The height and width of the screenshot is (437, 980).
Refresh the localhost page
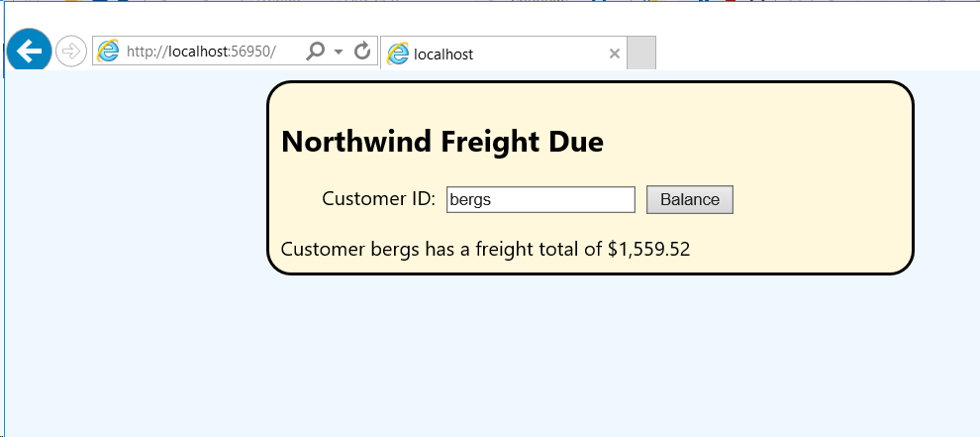click(x=363, y=51)
